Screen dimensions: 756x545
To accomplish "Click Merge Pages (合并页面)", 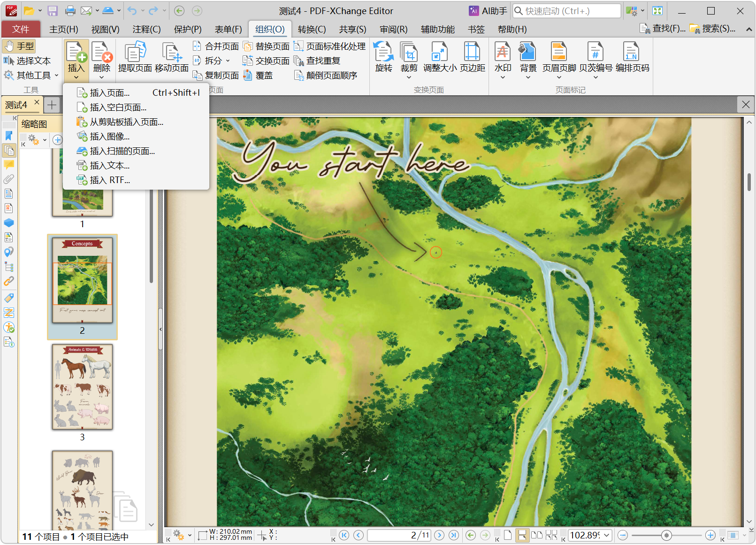I will (216, 46).
